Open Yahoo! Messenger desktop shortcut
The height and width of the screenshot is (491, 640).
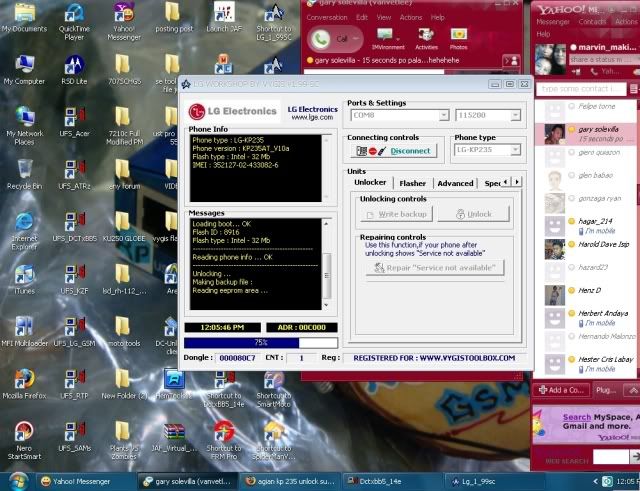tap(124, 21)
